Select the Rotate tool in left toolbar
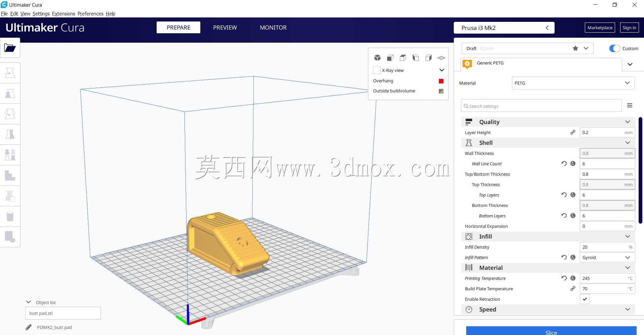The width and height of the screenshot is (644, 335). point(10,114)
